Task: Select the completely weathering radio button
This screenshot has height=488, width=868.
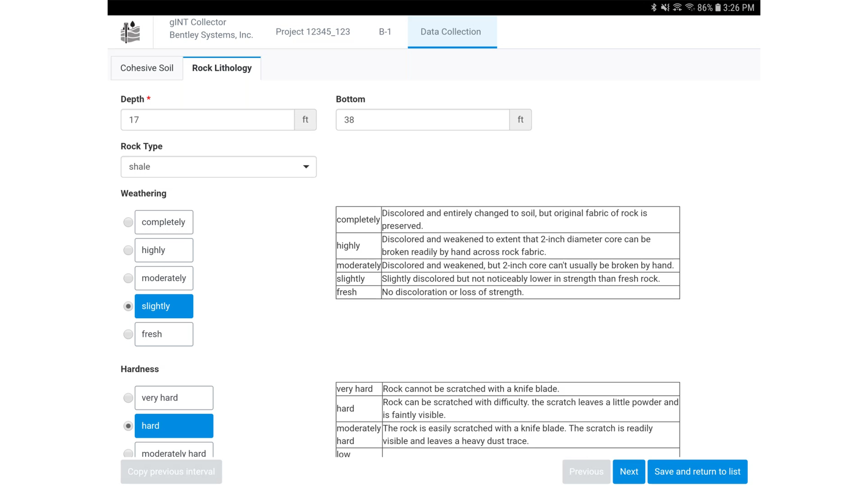Action: (x=128, y=222)
